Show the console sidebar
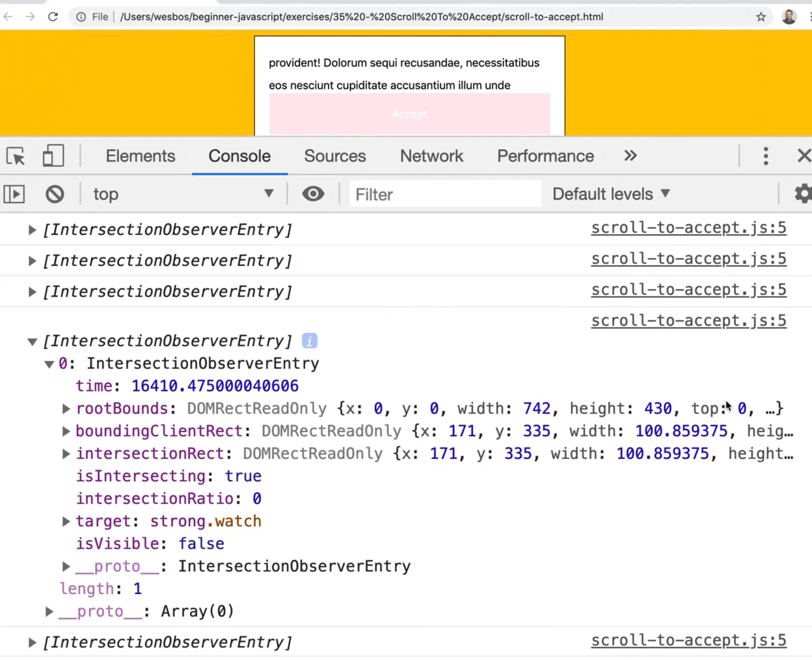Viewport: 812px width, 660px height. (15, 194)
